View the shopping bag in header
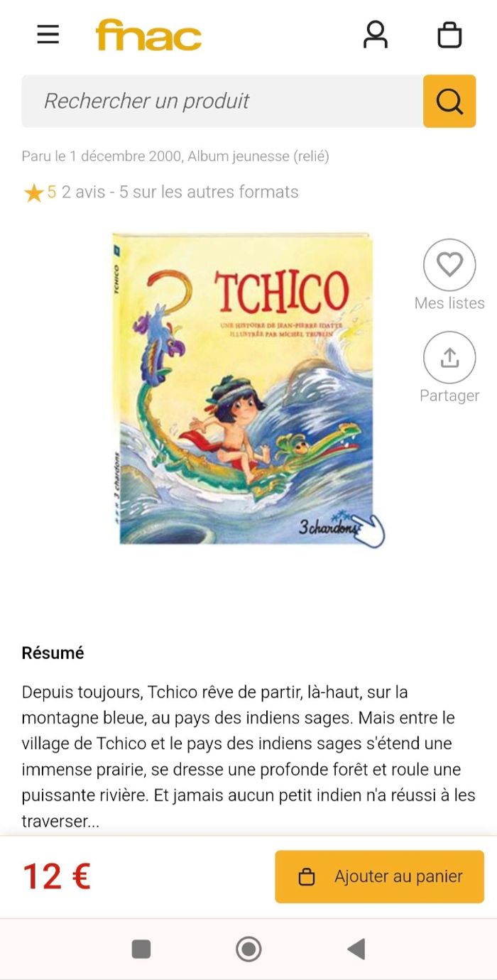The width and height of the screenshot is (497, 980). pyautogui.click(x=449, y=35)
